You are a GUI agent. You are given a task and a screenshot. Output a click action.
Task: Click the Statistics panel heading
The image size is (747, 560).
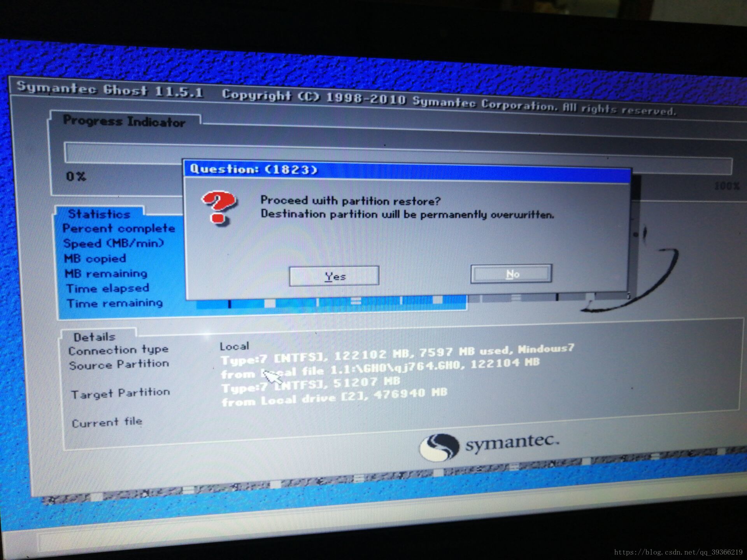pyautogui.click(x=99, y=214)
